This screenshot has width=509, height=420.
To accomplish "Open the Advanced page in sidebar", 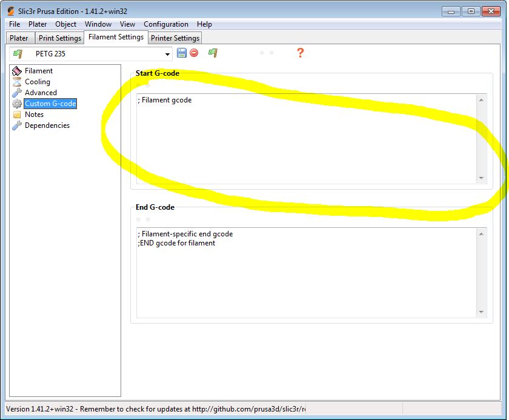I will click(x=40, y=93).
